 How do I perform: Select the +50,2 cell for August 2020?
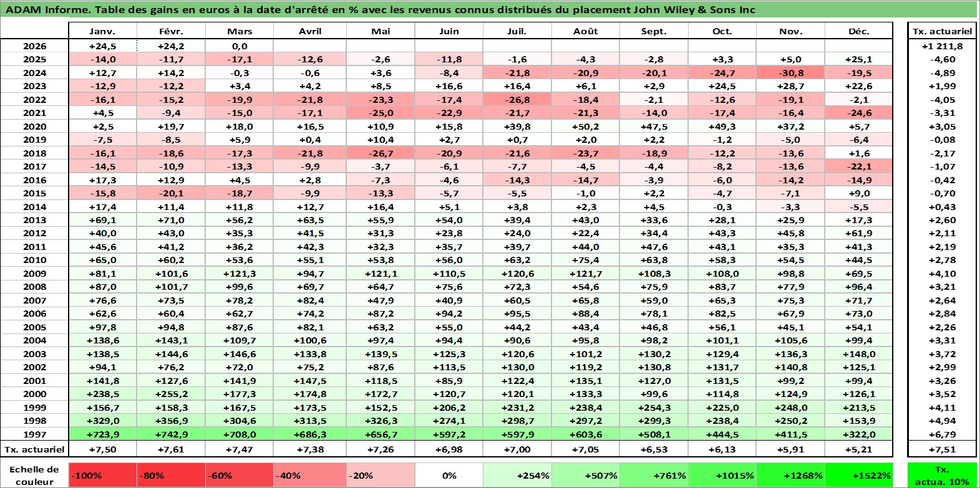pos(585,127)
